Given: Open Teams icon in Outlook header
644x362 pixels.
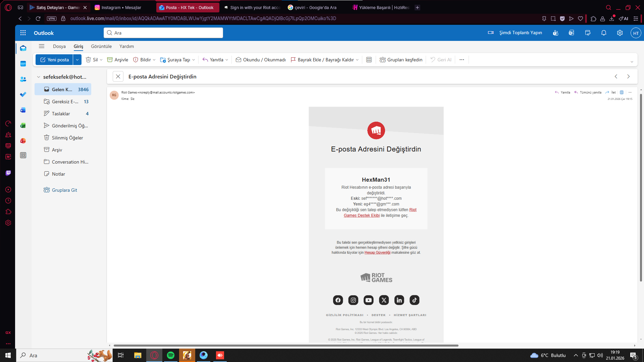Looking at the screenshot, I should (556, 33).
